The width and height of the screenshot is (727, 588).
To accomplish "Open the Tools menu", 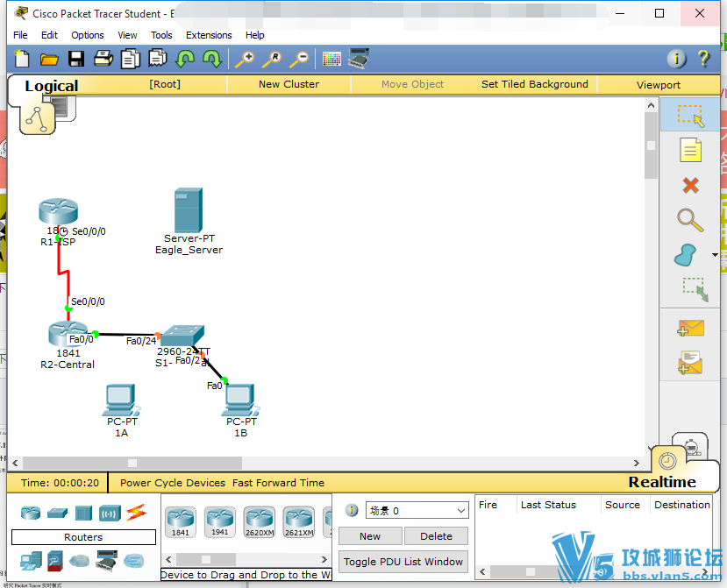I will click(161, 35).
